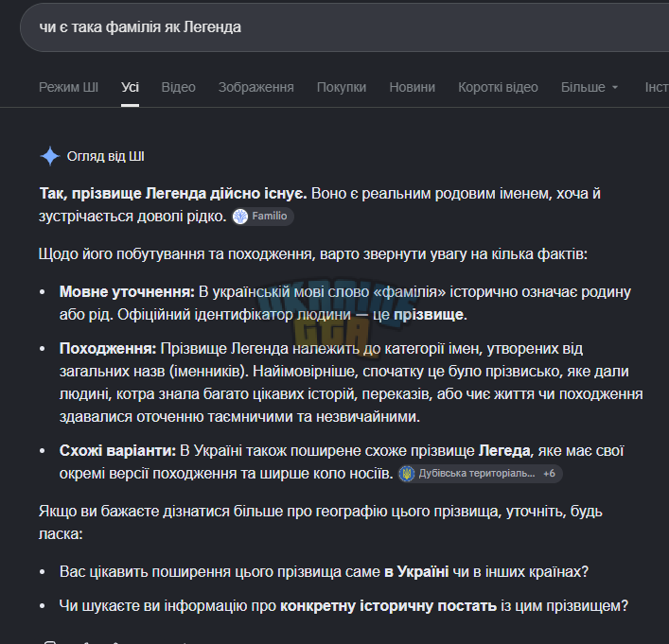Switch to the Відео tab
This screenshot has width=669, height=644.
coord(178,87)
